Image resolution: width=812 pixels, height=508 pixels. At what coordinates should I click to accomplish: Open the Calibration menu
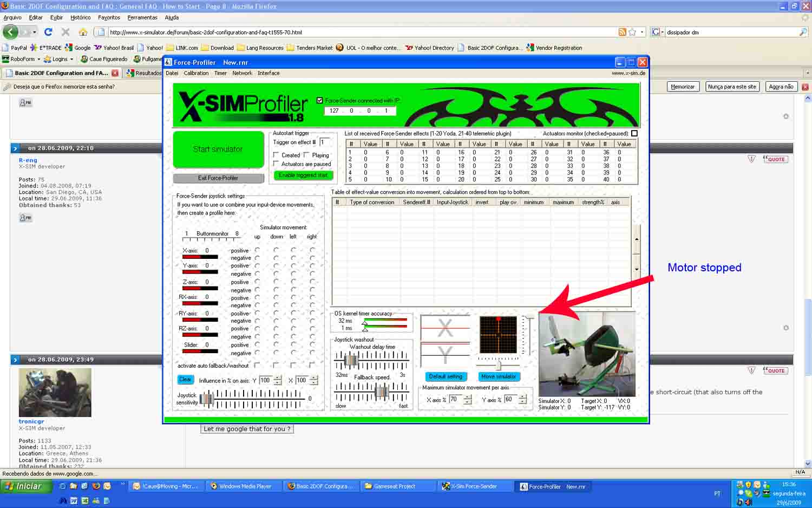point(196,73)
